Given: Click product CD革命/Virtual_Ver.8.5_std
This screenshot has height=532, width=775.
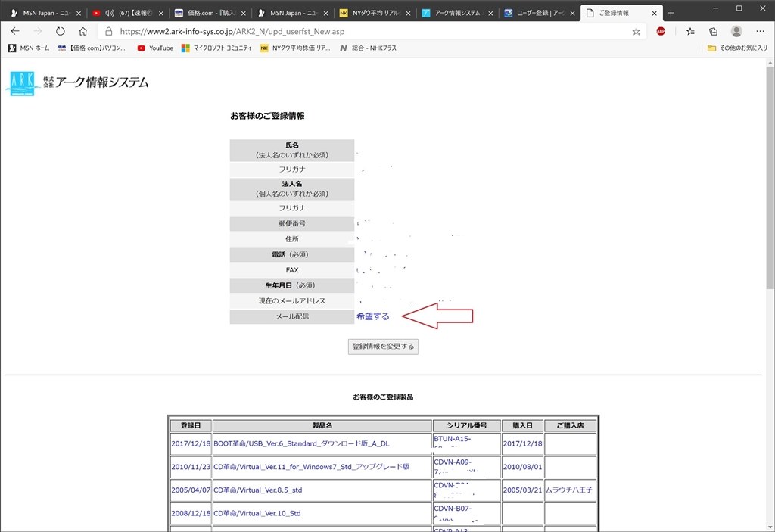Looking at the screenshot, I should (257, 490).
